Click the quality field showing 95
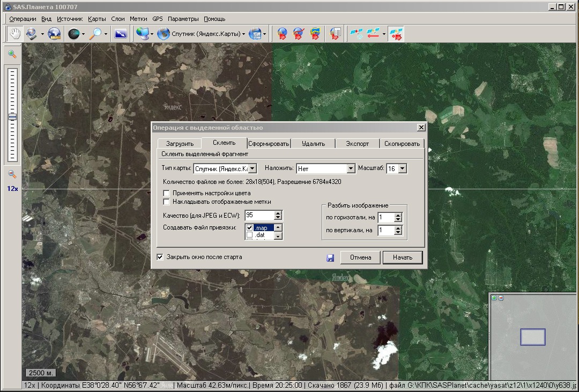This screenshot has height=392, width=579. pos(260,216)
